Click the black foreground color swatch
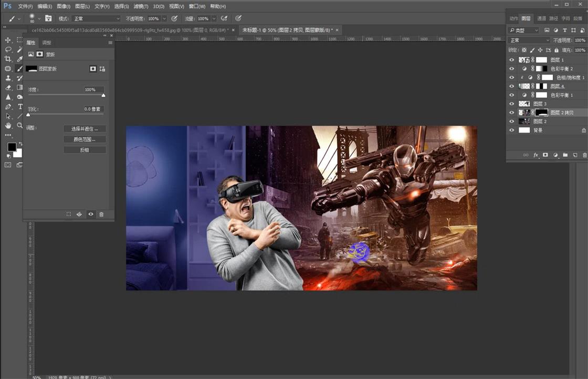The height and width of the screenshot is (379, 588). 12,147
